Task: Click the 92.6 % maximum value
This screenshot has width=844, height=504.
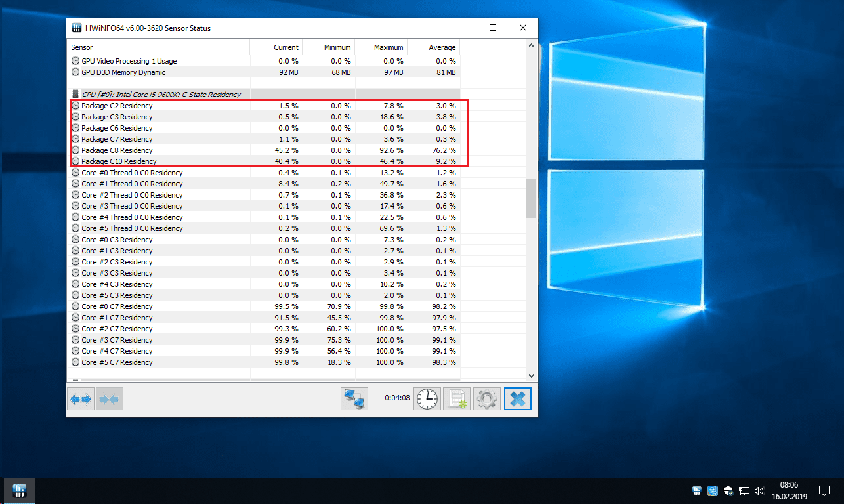Action: coord(390,150)
